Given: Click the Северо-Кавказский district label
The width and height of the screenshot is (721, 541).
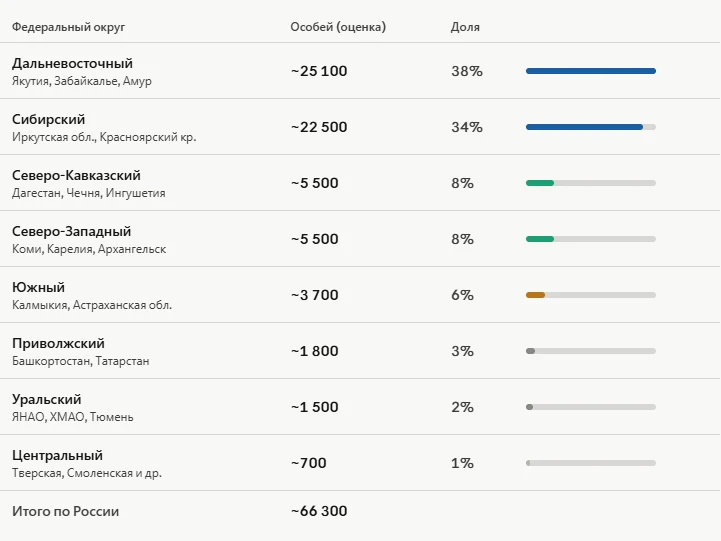Looking at the screenshot, I should point(76,175).
